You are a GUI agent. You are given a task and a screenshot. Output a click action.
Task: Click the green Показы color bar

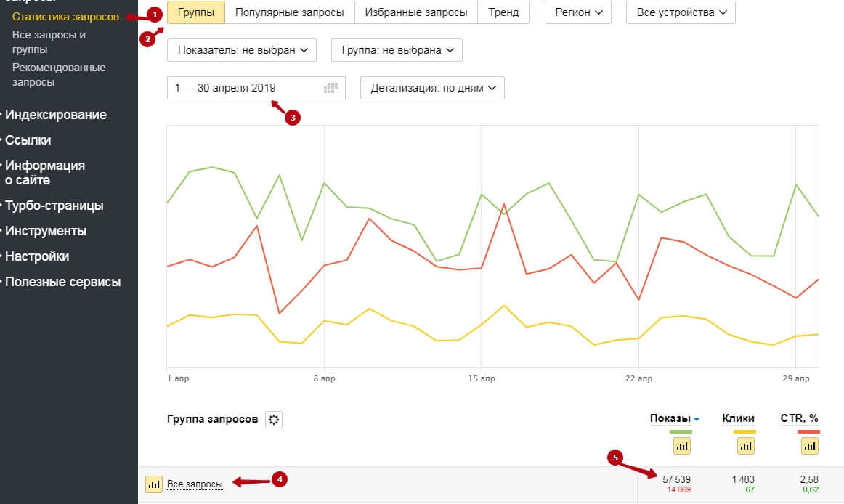click(681, 431)
